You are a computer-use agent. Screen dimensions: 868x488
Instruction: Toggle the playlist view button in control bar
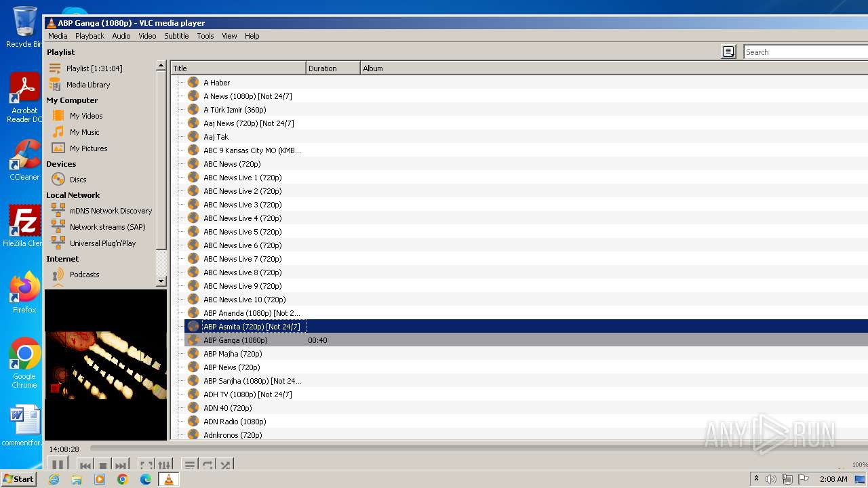click(x=190, y=465)
